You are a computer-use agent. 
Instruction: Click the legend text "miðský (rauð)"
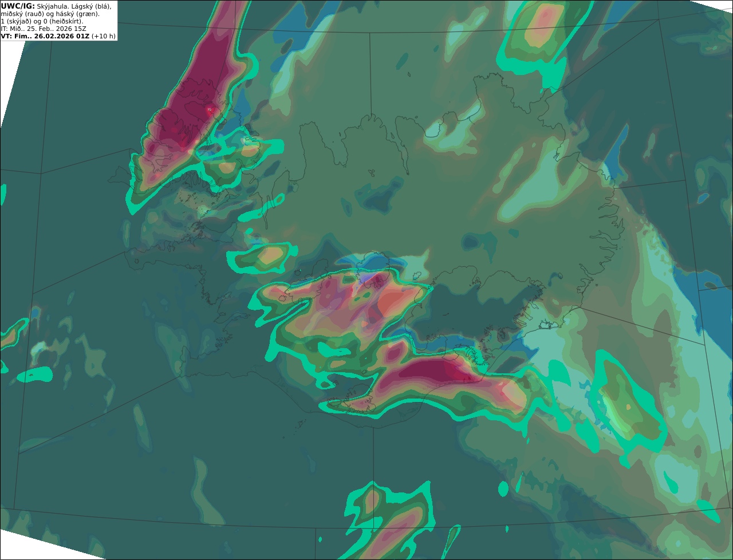[x=22, y=14]
